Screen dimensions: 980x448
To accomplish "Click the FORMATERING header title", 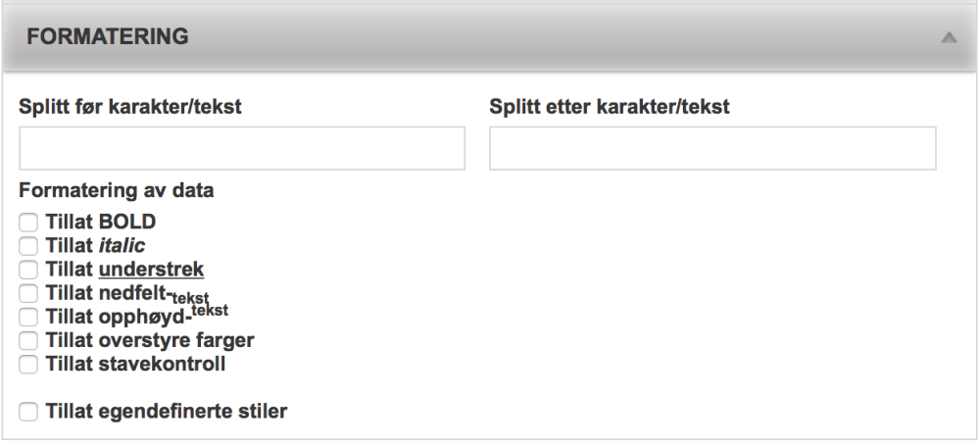I will coord(107,37).
